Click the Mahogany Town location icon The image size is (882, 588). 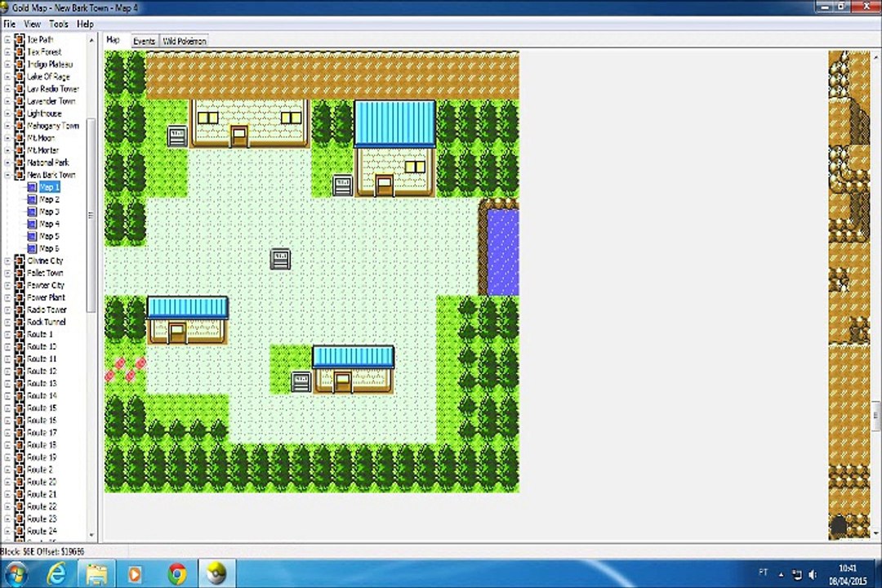pyautogui.click(x=20, y=126)
